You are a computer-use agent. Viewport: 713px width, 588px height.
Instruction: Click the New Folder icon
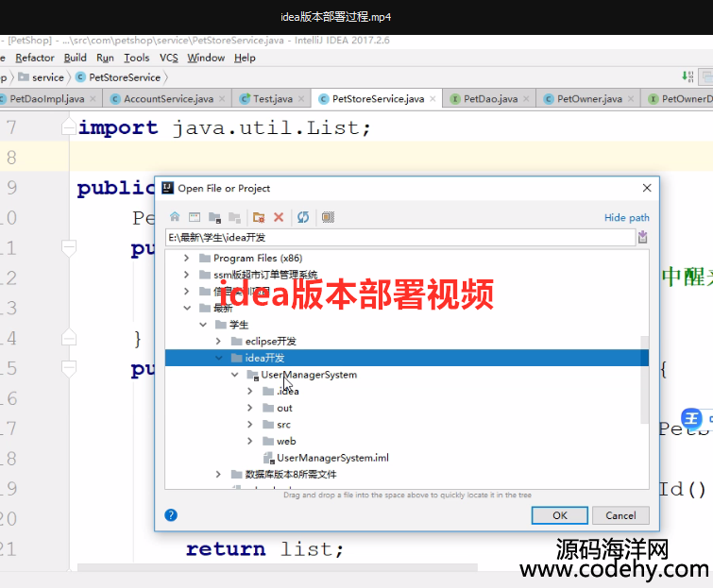pyautogui.click(x=259, y=217)
